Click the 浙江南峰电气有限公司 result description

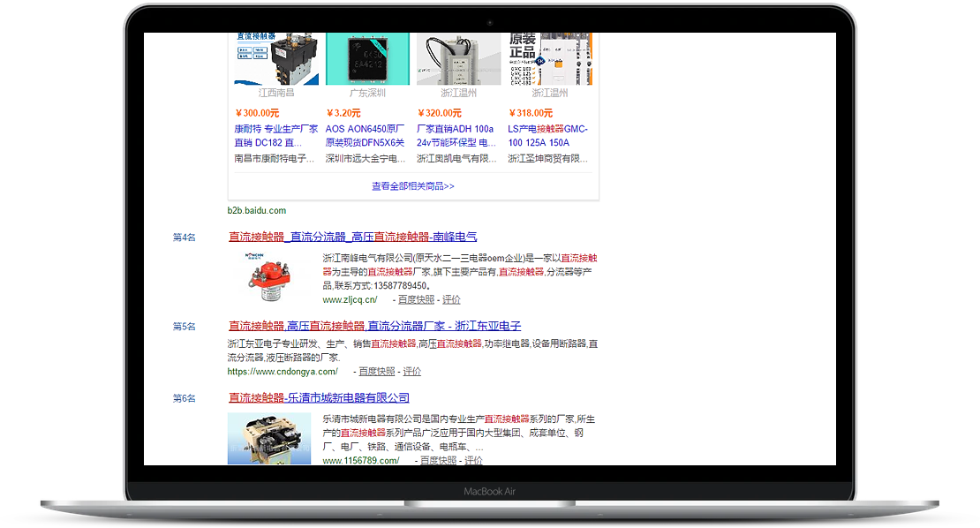[x=460, y=272]
